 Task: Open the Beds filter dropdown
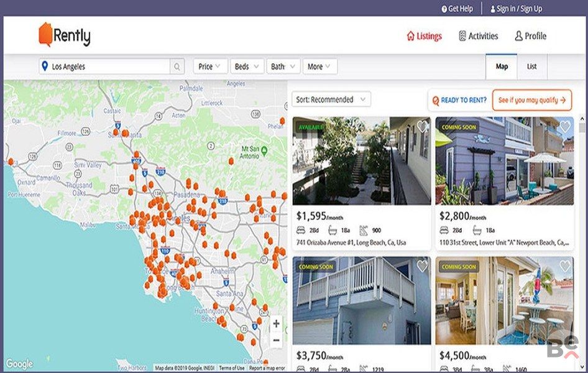click(x=246, y=67)
